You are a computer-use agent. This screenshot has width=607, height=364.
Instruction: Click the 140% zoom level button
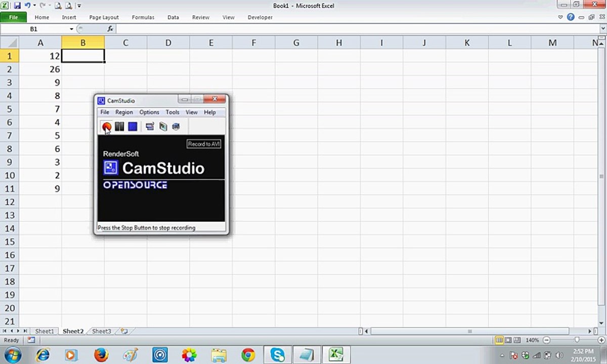[532, 340]
